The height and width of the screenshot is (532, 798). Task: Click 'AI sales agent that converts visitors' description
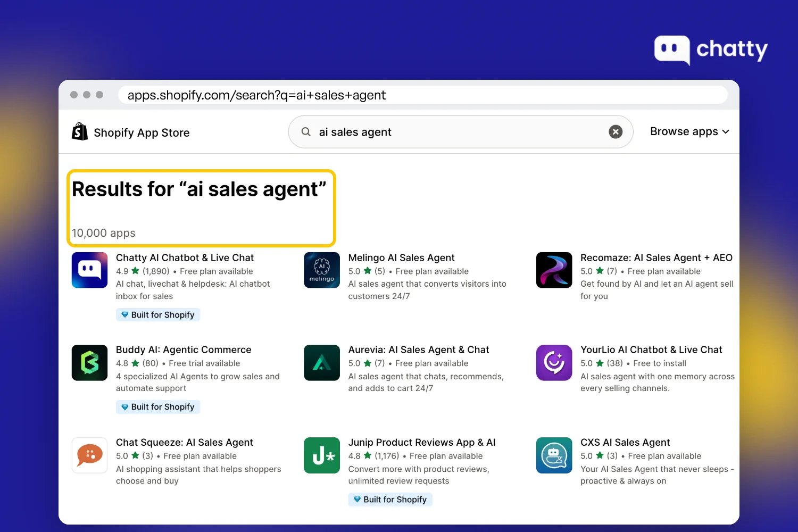tap(427, 290)
